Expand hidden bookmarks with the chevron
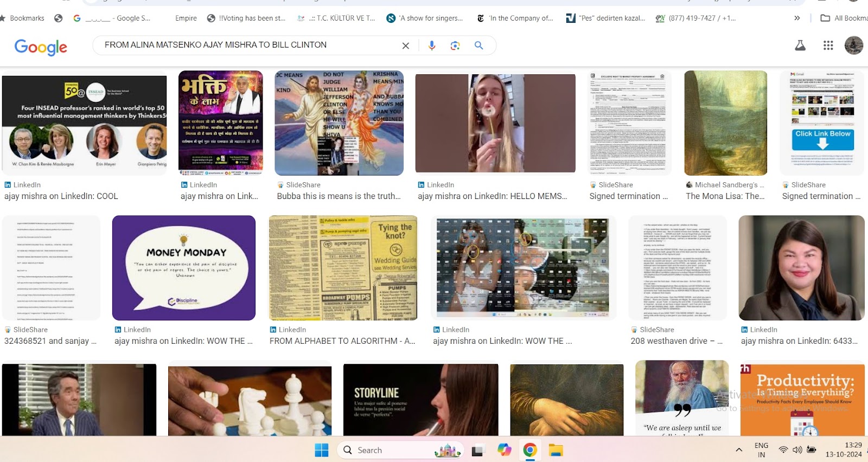Viewport: 868px width, 462px height. pyautogui.click(x=797, y=18)
